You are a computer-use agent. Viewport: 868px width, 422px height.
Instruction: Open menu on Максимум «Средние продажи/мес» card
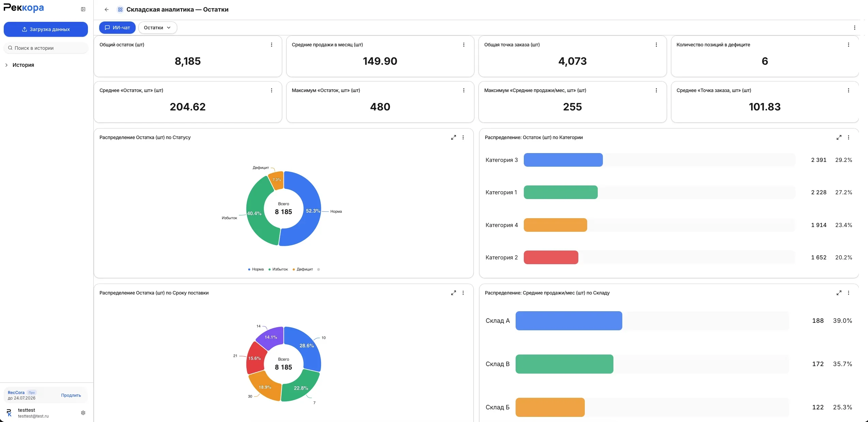(656, 90)
